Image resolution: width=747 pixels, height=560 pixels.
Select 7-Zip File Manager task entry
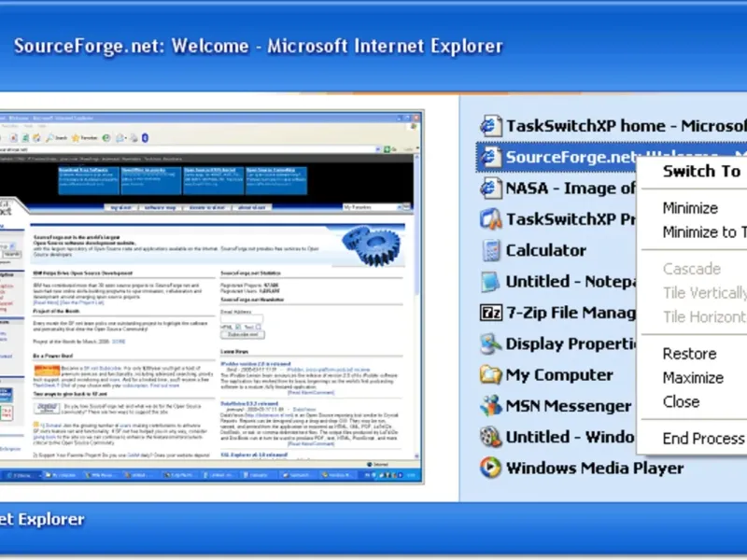[557, 313]
